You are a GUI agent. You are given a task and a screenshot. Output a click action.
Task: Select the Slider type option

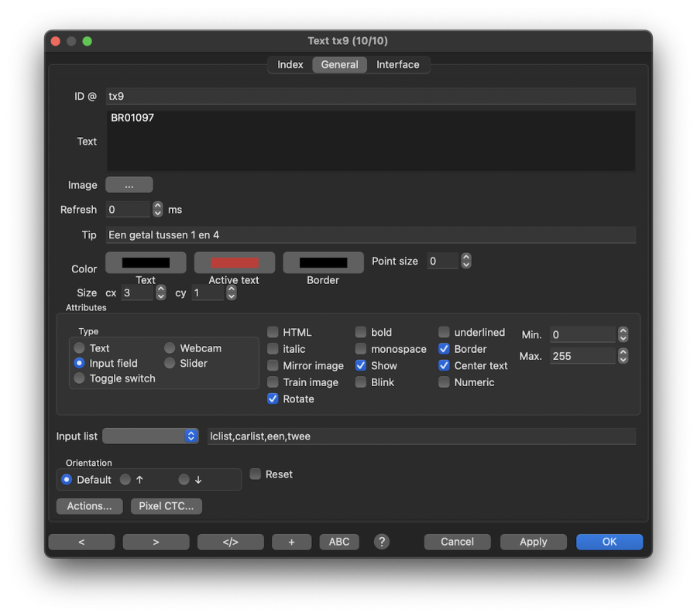170,363
